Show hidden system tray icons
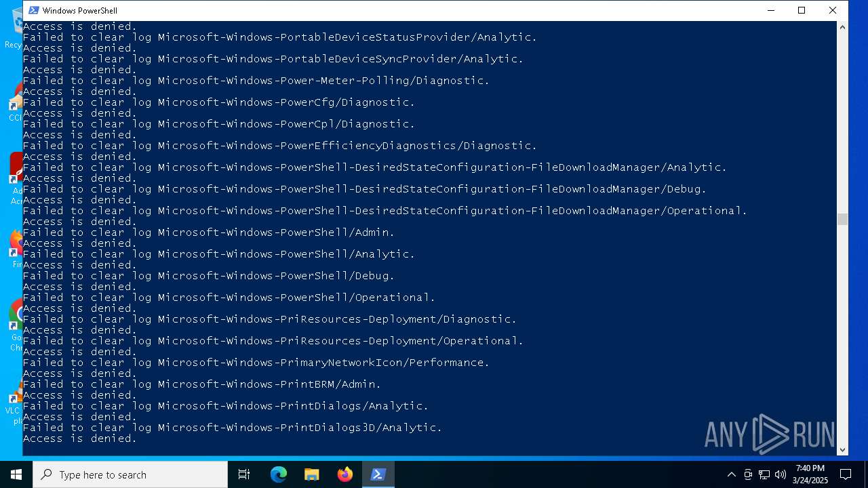 731,474
